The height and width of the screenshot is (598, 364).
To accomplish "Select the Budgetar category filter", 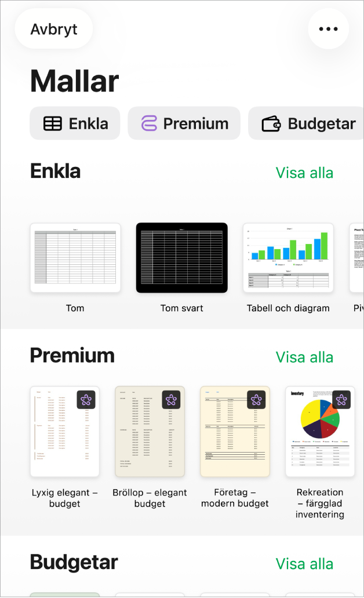I will coord(306,123).
